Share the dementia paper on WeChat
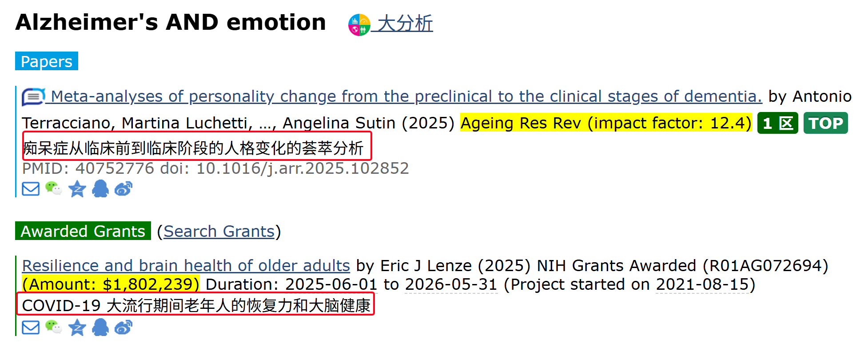The width and height of the screenshot is (868, 352). click(x=54, y=189)
